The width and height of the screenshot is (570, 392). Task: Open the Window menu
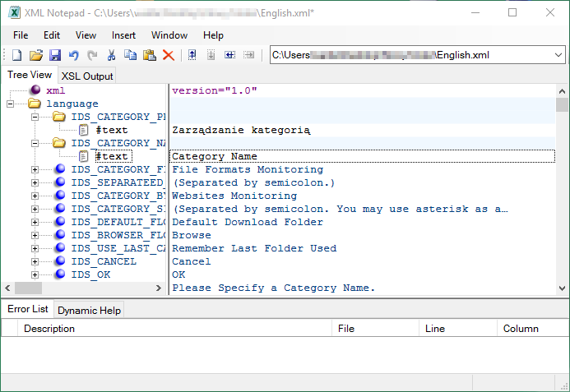click(169, 35)
